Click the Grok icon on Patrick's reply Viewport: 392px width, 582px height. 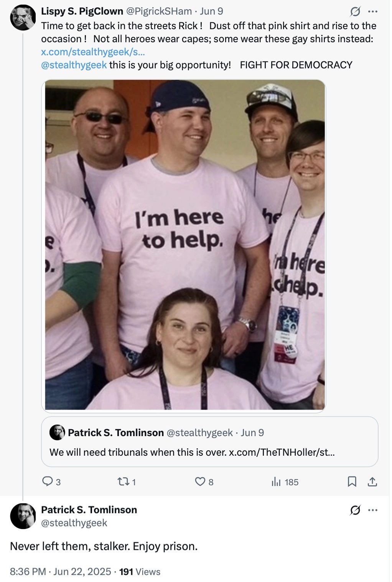(355, 510)
